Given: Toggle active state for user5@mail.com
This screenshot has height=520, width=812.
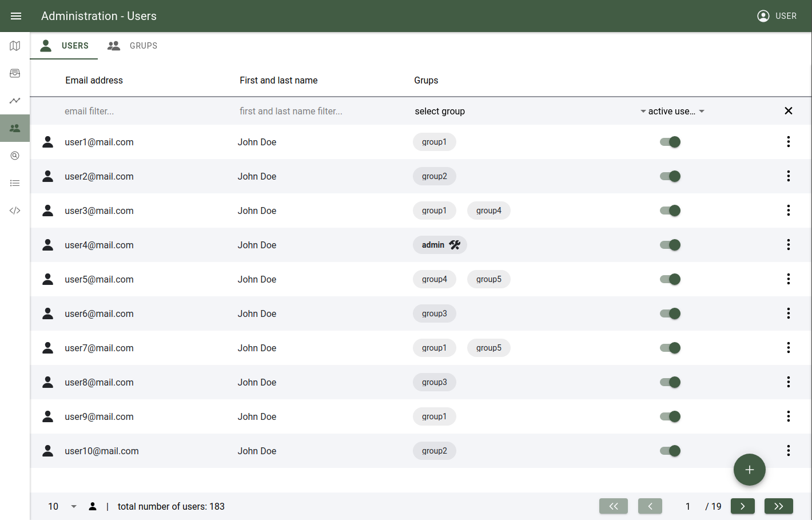Looking at the screenshot, I should [670, 279].
